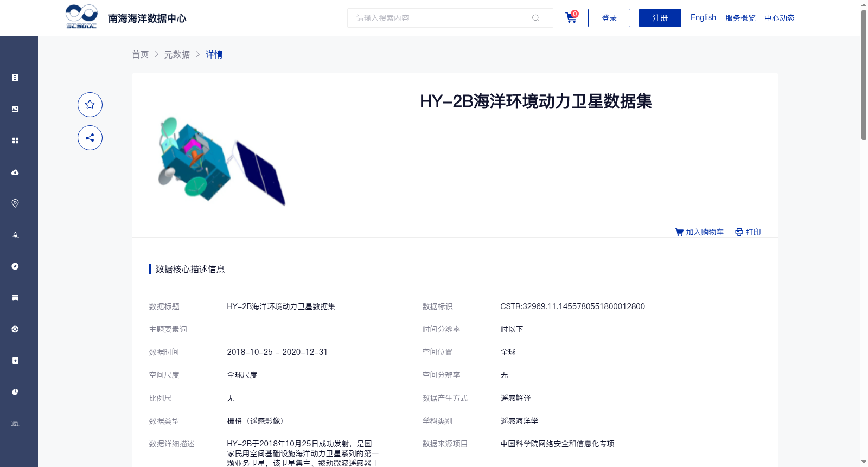Viewport: 868px width, 467px height.
Task: Click the star favorite icon
Action: click(90, 105)
